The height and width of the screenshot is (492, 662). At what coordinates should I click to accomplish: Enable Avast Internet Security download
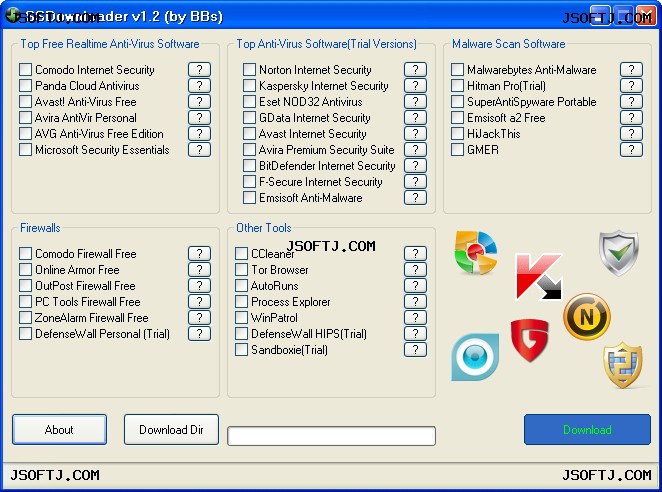[x=250, y=133]
